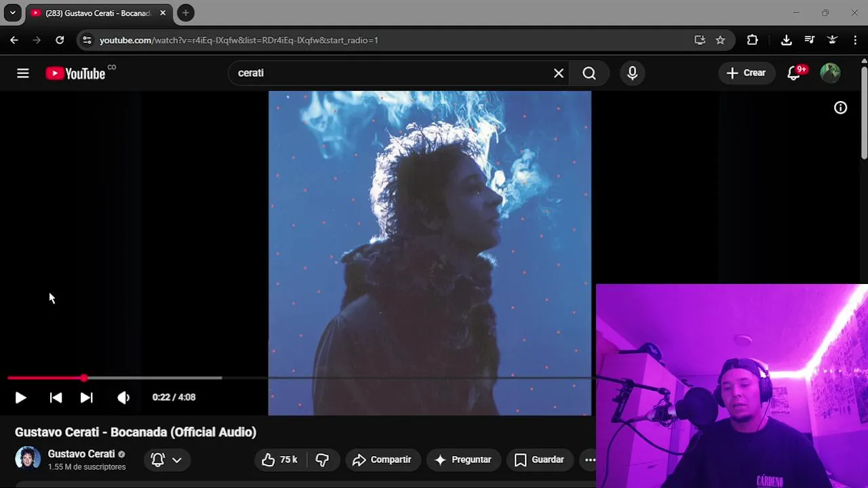Like the video with 75 k thumbs up
868x488 pixels.
pos(279,460)
